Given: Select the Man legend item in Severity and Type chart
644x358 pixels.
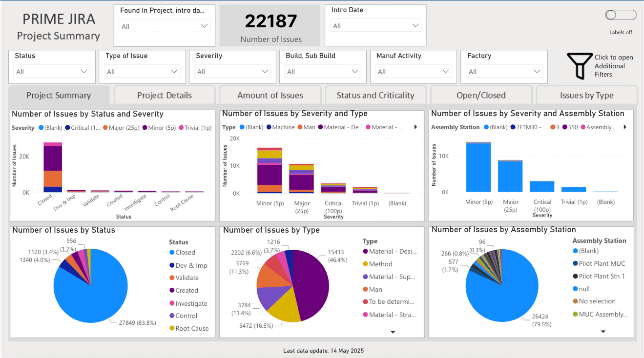Looking at the screenshot, I should (306, 127).
